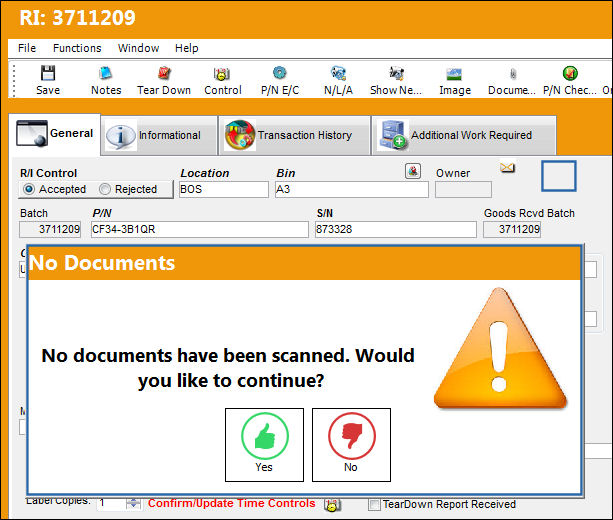The height and width of the screenshot is (520, 613).
Task: Click the envelope icon beside Owner
Action: [507, 168]
